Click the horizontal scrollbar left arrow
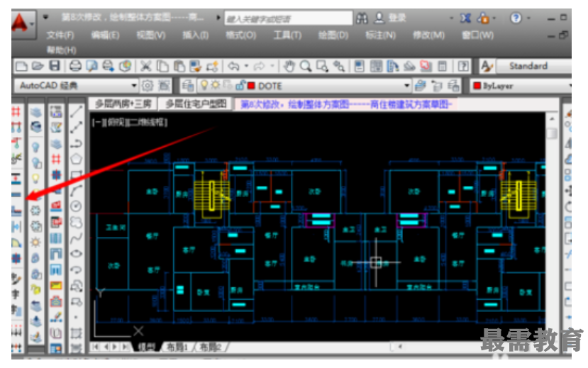This screenshot has width=588, height=368. [x=400, y=347]
